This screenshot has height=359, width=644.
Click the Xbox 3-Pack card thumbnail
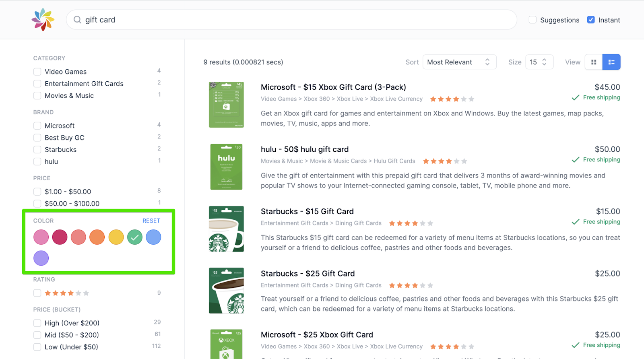(226, 105)
